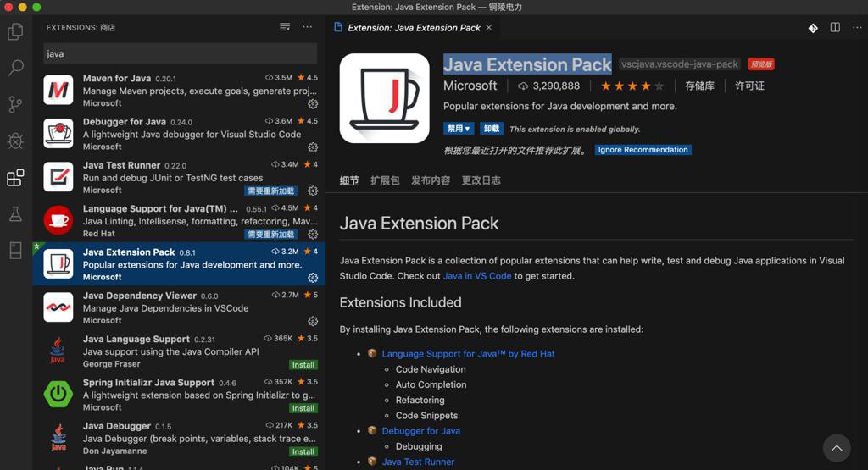Click the gear icon for Debugger for Java
This screenshot has width=868, height=470.
click(x=313, y=147)
